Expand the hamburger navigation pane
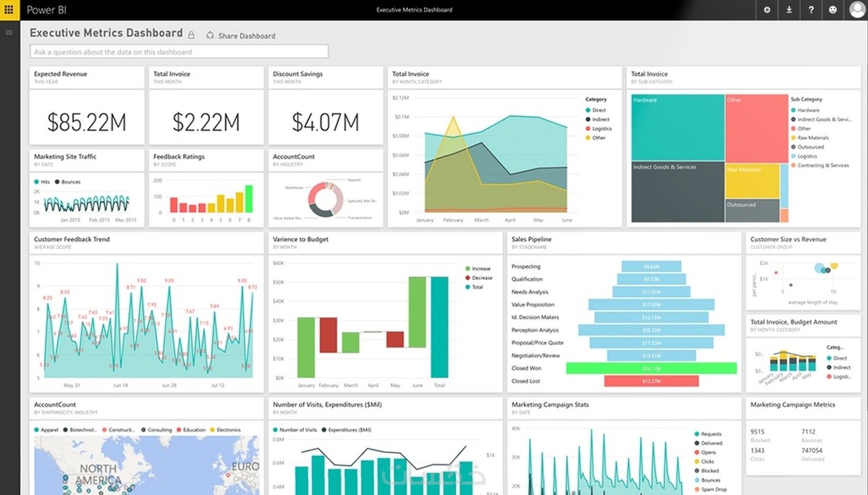This screenshot has width=868, height=495. (9, 33)
